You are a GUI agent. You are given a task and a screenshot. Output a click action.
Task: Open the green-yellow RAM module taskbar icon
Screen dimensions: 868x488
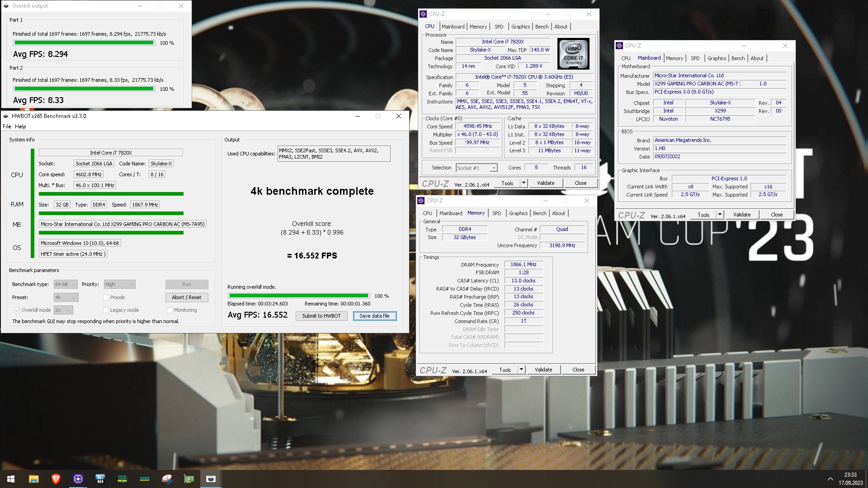tap(122, 479)
